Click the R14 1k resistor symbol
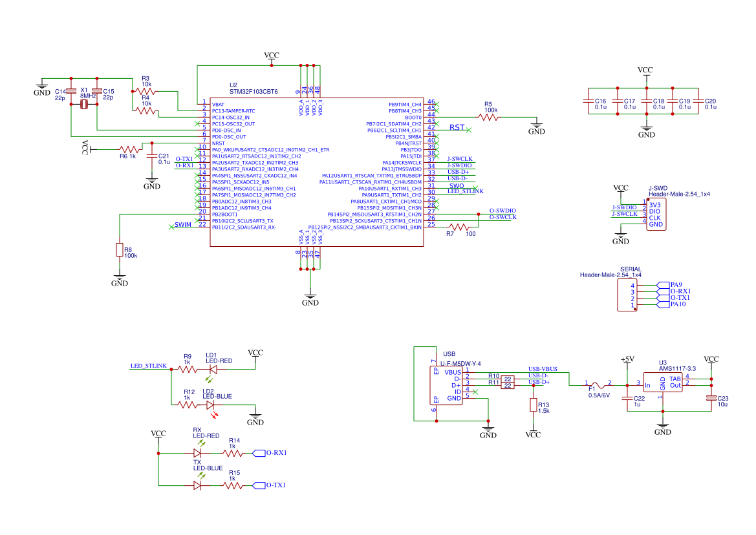 (233, 453)
